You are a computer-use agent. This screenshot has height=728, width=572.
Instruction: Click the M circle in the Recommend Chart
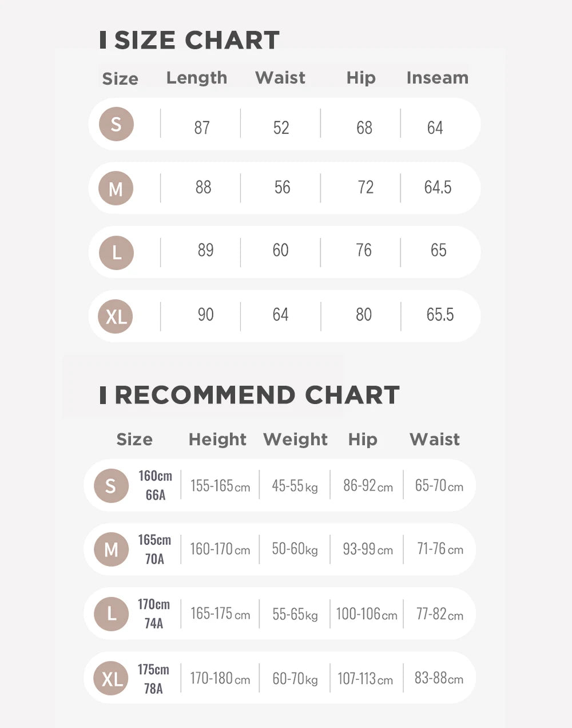(111, 549)
